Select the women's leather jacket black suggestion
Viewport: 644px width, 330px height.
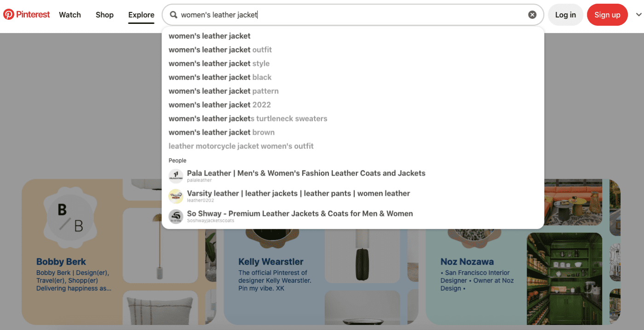pos(220,77)
